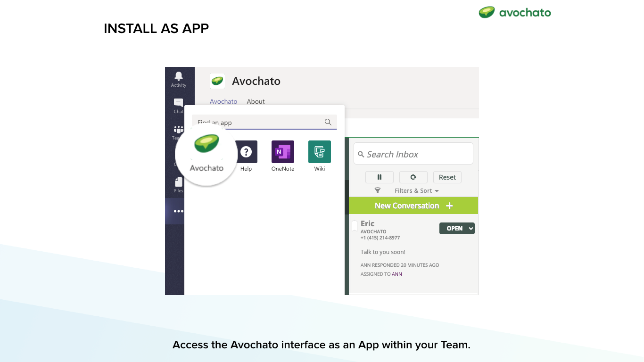Open the ANN assignee link

pyautogui.click(x=397, y=274)
